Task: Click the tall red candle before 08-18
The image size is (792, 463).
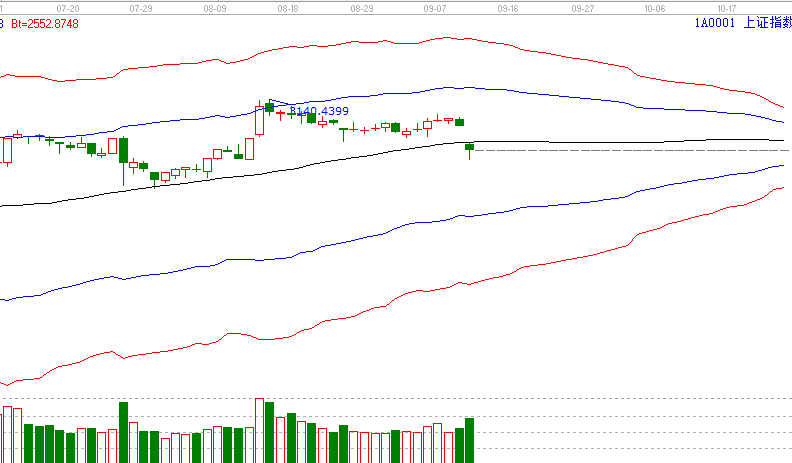Action: coord(260,120)
